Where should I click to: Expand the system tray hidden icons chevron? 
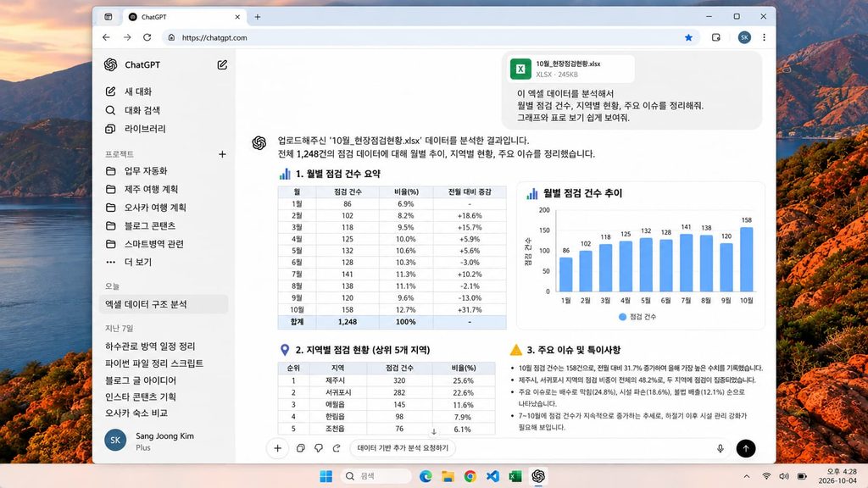(747, 476)
